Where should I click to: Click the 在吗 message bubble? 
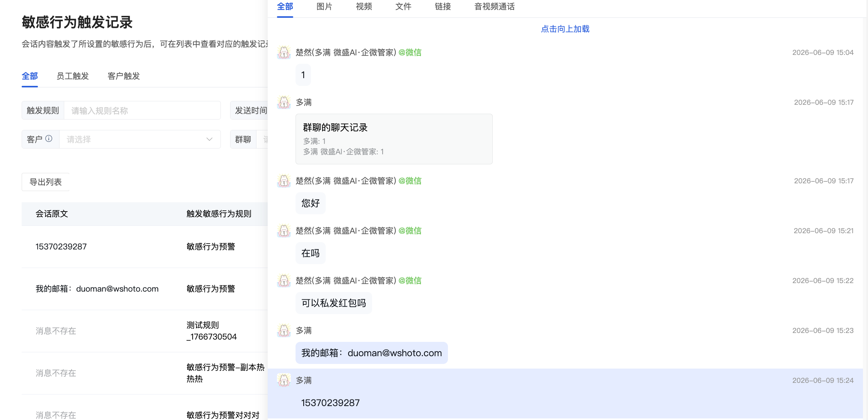pyautogui.click(x=311, y=253)
